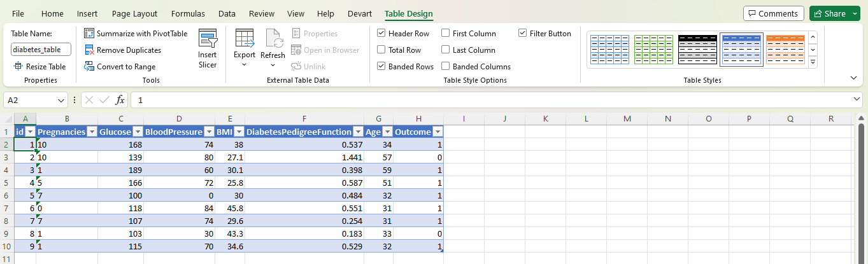The width and height of the screenshot is (868, 264).
Task: Click the Remove Duplicates icon
Action: click(x=89, y=50)
